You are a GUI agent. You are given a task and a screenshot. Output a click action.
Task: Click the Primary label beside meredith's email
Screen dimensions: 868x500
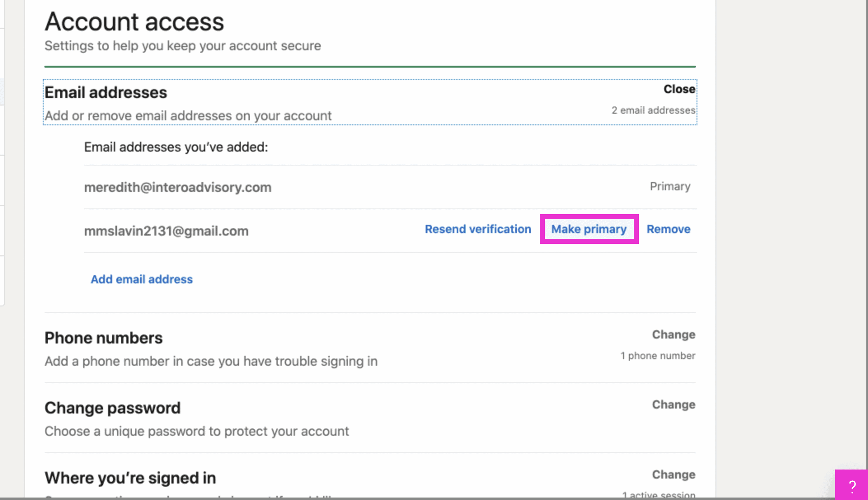click(670, 187)
